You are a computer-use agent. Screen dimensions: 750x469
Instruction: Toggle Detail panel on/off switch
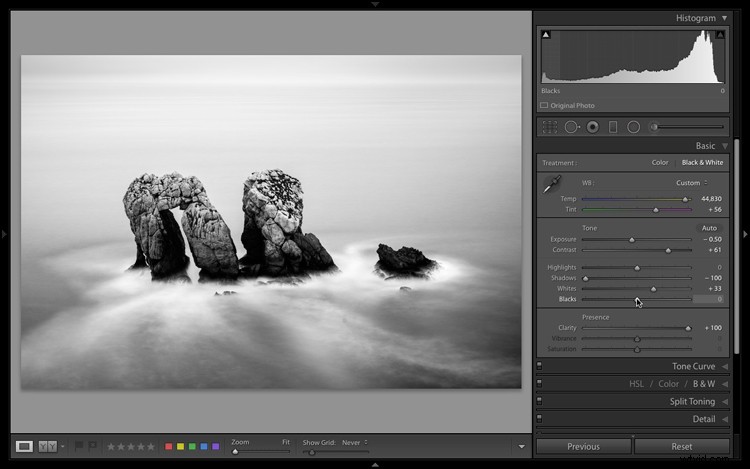(x=539, y=419)
